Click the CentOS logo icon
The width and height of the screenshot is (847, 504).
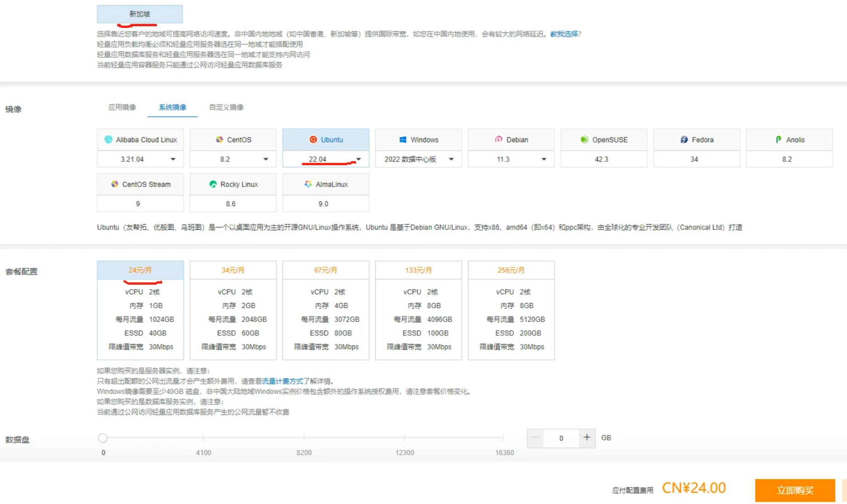(219, 139)
